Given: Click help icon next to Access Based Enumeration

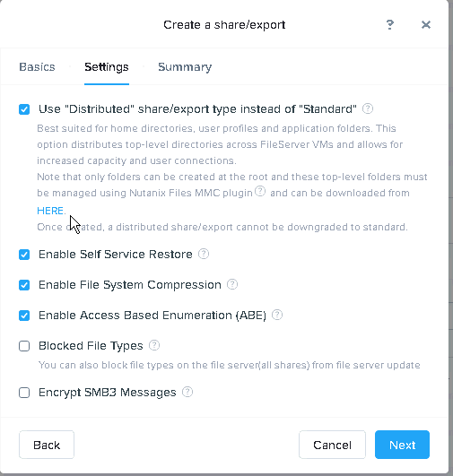Looking at the screenshot, I should [x=277, y=315].
